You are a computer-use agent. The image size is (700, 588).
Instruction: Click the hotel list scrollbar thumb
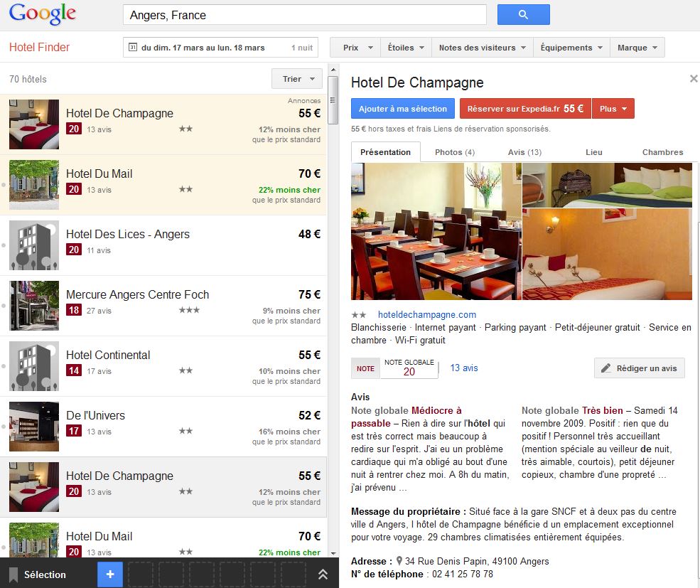(x=333, y=100)
